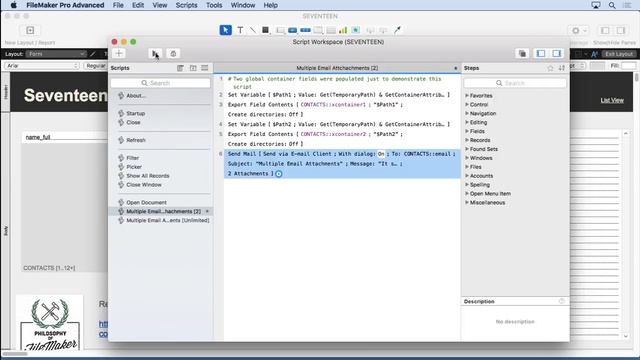Debug the script with bug button
This screenshot has width=640, height=360.
173,53
